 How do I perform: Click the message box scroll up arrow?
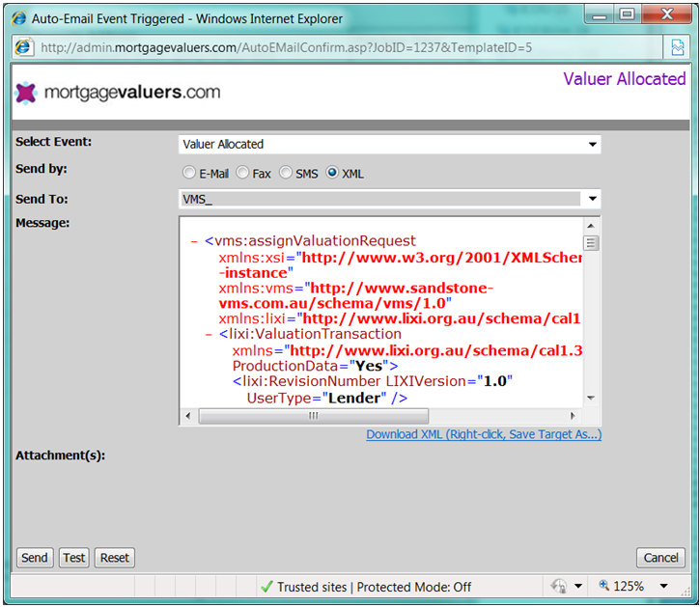(x=591, y=226)
